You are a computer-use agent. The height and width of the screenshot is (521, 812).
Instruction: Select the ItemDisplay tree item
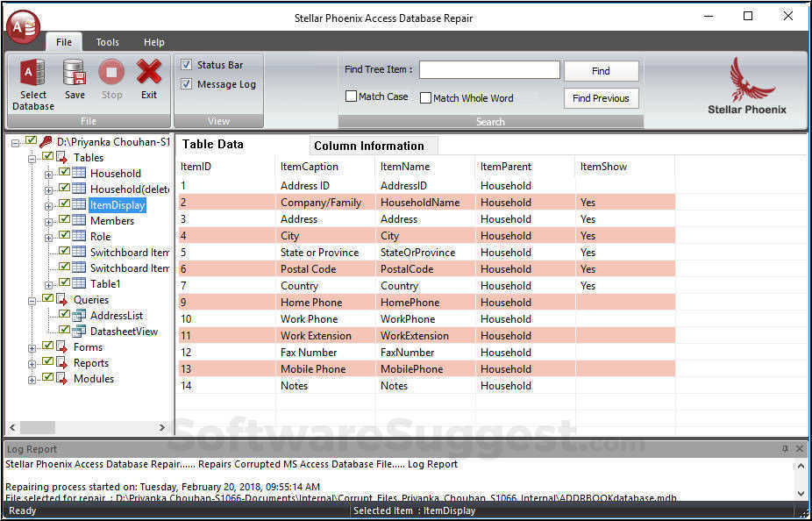point(118,205)
